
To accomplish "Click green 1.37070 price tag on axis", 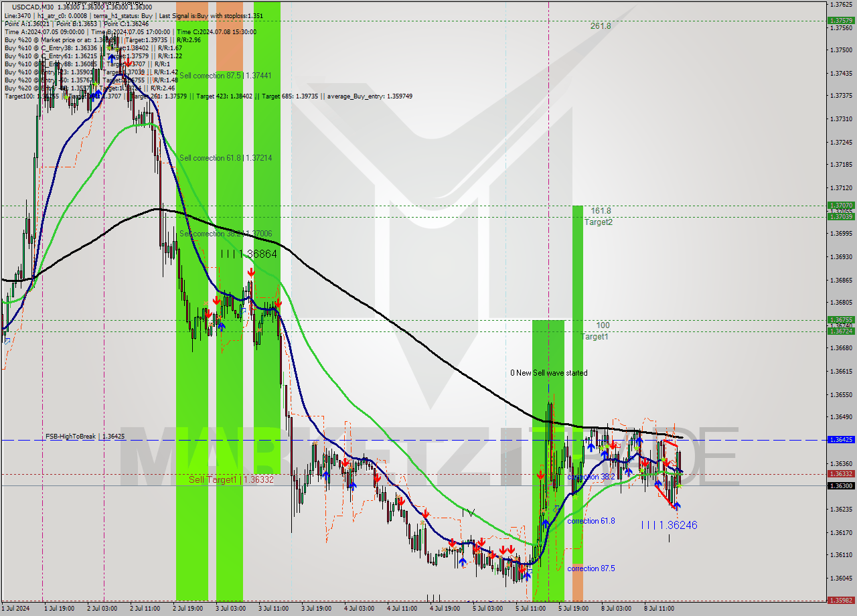I will (x=841, y=205).
